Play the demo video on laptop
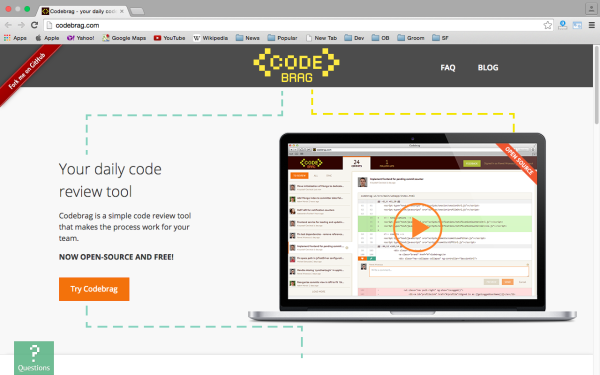Screen dimensions: 600x375 tap(418, 228)
